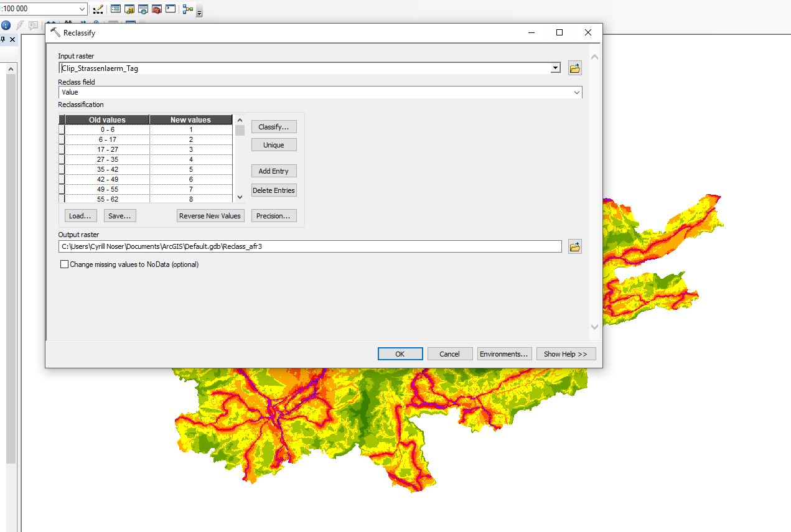Viewport: 791px width, 532px height.
Task: Launch the ModelBuilder window
Action: pyautogui.click(x=188, y=9)
